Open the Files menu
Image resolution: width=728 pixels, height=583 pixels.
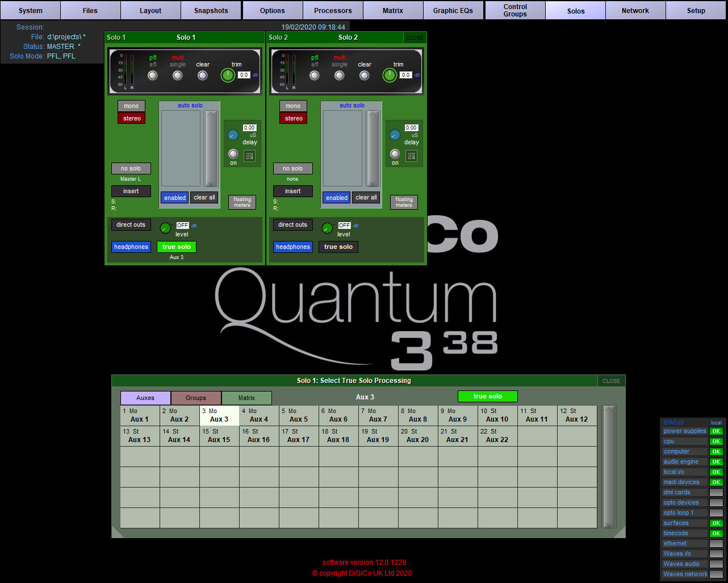pos(90,10)
